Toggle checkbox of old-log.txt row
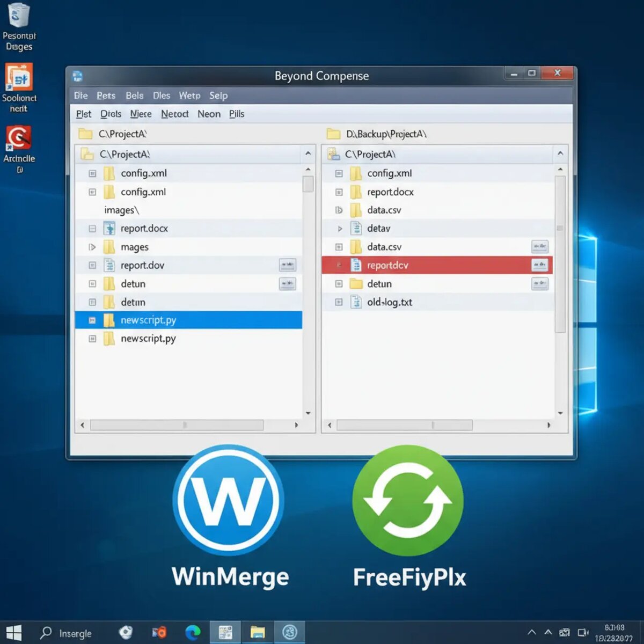Image resolution: width=644 pixels, height=644 pixels. [x=339, y=302]
